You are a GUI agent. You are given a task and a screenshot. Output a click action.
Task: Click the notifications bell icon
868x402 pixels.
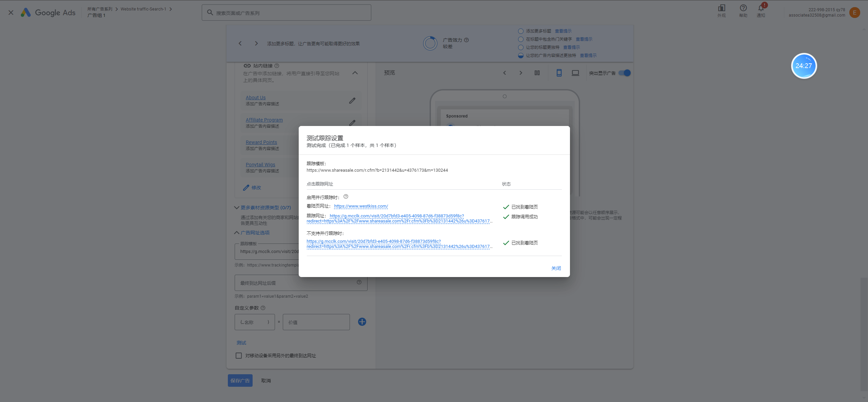pyautogui.click(x=761, y=8)
